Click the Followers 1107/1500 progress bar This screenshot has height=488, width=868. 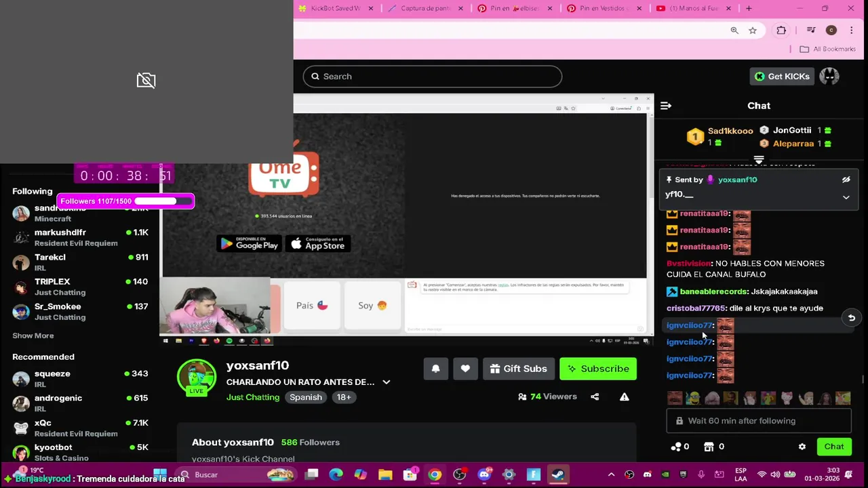coord(126,201)
